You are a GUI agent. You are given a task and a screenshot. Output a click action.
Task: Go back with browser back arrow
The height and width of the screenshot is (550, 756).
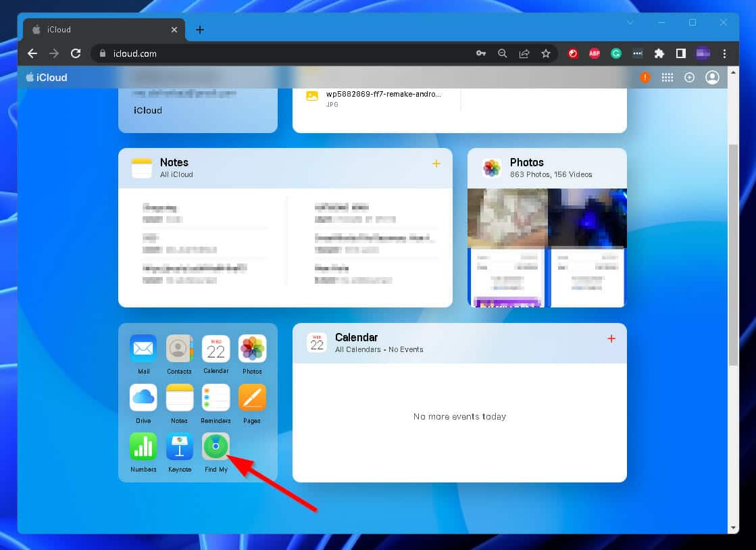[x=32, y=53]
